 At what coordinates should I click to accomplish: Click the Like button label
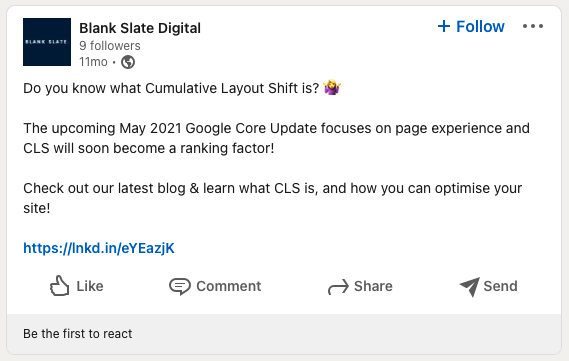[x=90, y=286]
